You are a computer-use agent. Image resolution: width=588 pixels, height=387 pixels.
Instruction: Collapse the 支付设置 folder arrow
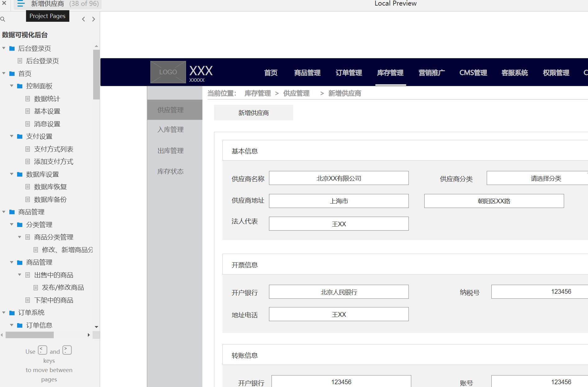11,136
